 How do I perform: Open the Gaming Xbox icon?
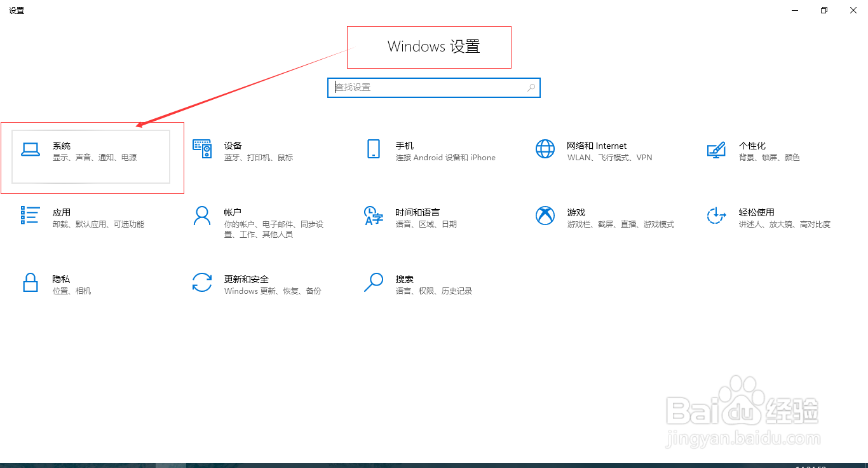pos(545,216)
